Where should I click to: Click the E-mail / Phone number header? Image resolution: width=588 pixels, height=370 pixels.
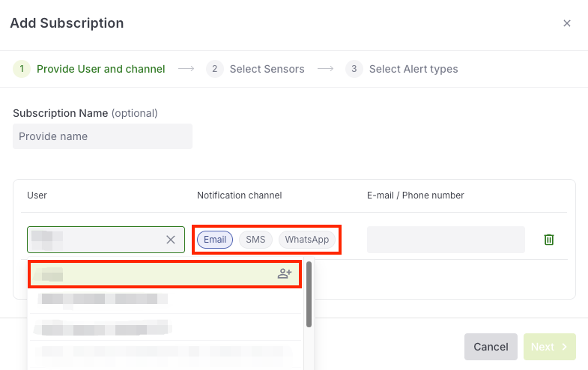416,195
